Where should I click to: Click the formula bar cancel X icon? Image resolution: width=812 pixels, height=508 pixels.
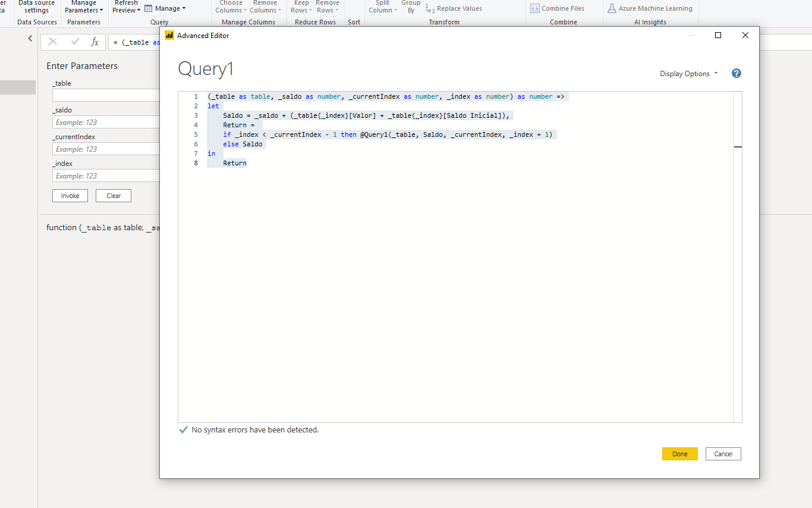(x=53, y=42)
